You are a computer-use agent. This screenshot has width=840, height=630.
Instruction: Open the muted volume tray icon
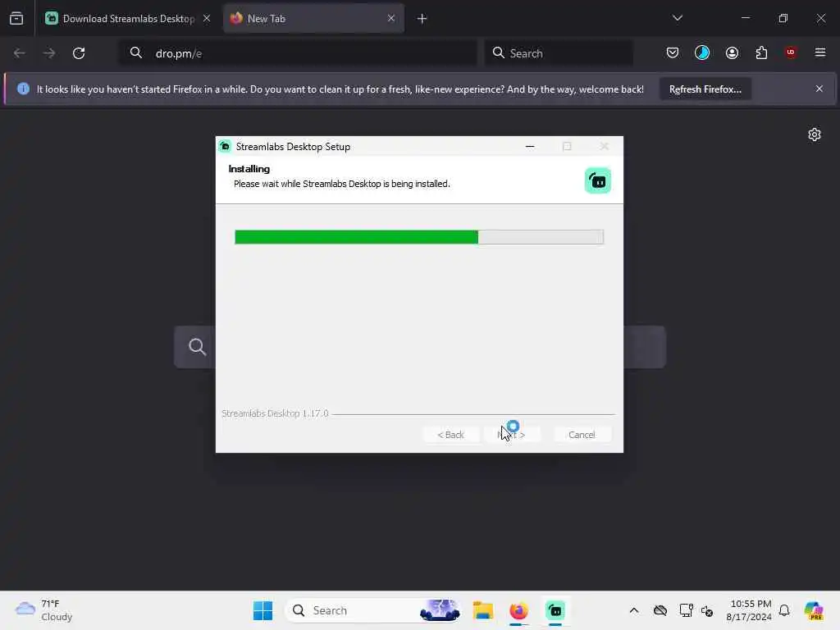coord(707,610)
